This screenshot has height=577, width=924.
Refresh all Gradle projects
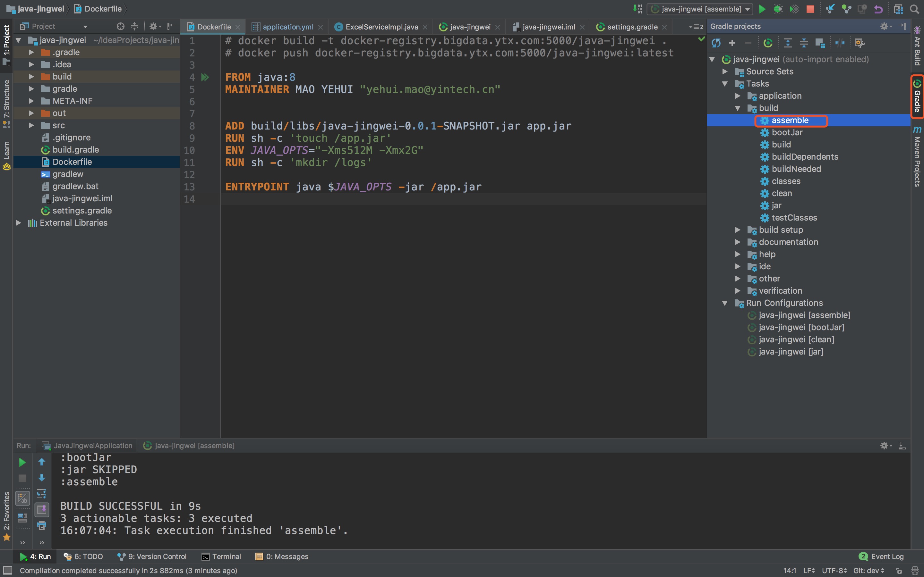tap(716, 43)
